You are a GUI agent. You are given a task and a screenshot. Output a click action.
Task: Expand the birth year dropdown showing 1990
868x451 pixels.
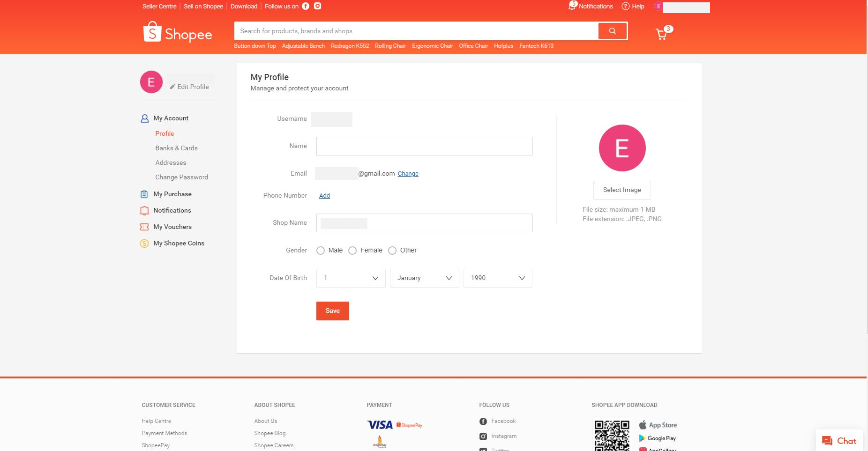(497, 278)
